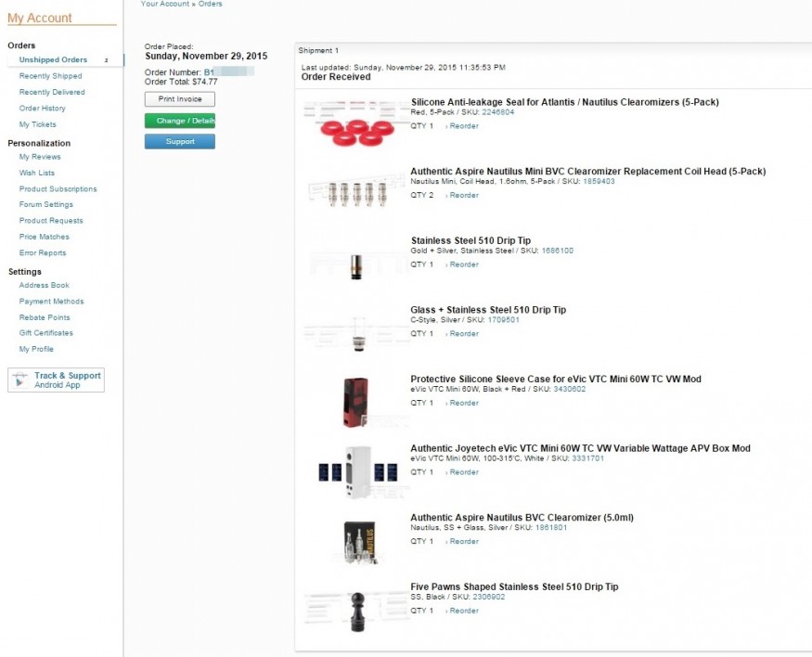Screen dimensions: 812x657
Task: Open the order number link
Action: [228, 72]
